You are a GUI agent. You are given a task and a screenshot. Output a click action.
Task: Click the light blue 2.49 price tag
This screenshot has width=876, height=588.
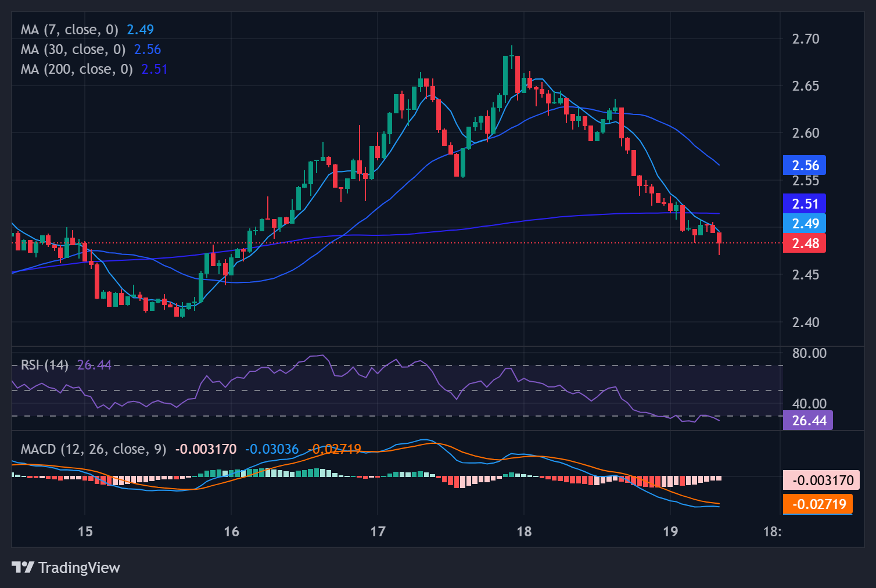(805, 224)
